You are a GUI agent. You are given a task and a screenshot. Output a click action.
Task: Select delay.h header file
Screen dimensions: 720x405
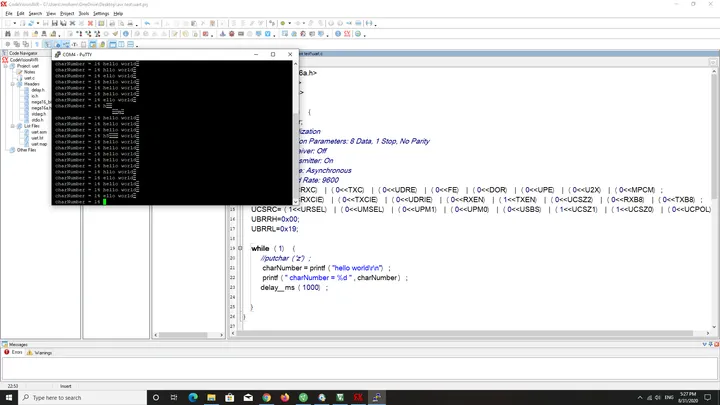tap(38, 90)
